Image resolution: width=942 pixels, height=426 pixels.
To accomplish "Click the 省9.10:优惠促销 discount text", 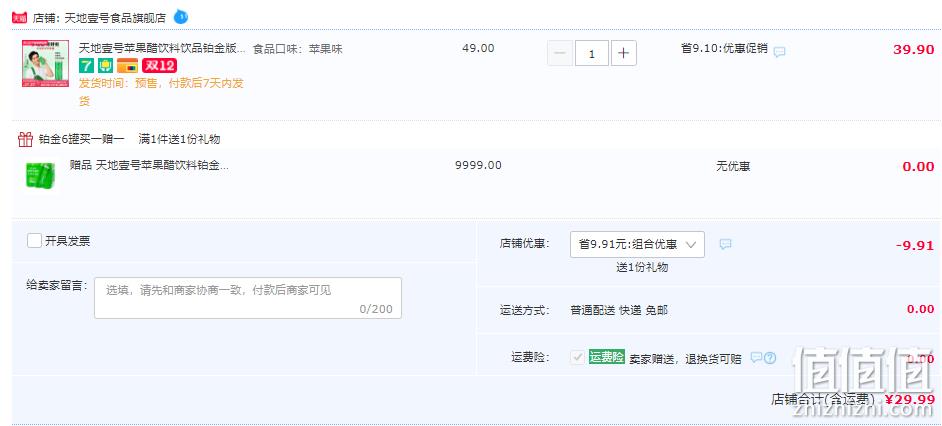I will 724,49.
